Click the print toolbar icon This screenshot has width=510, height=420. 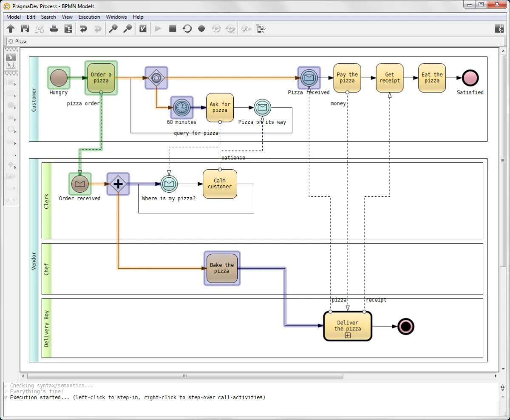(54, 29)
